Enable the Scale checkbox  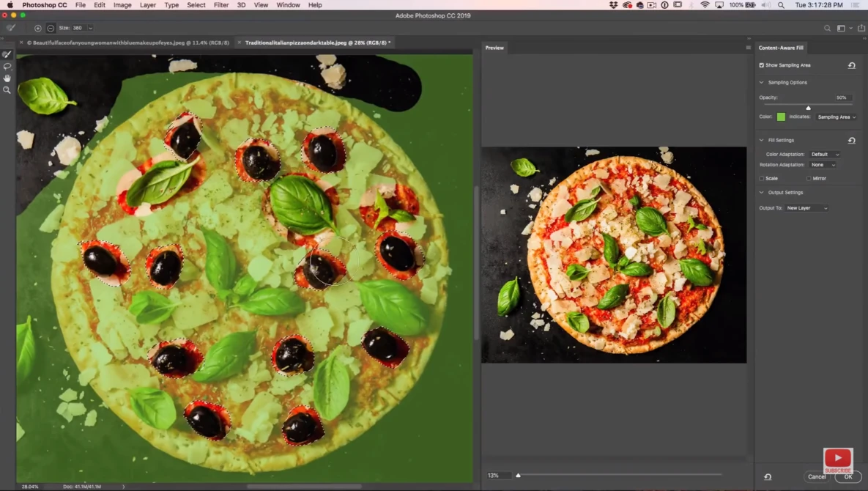pyautogui.click(x=762, y=178)
